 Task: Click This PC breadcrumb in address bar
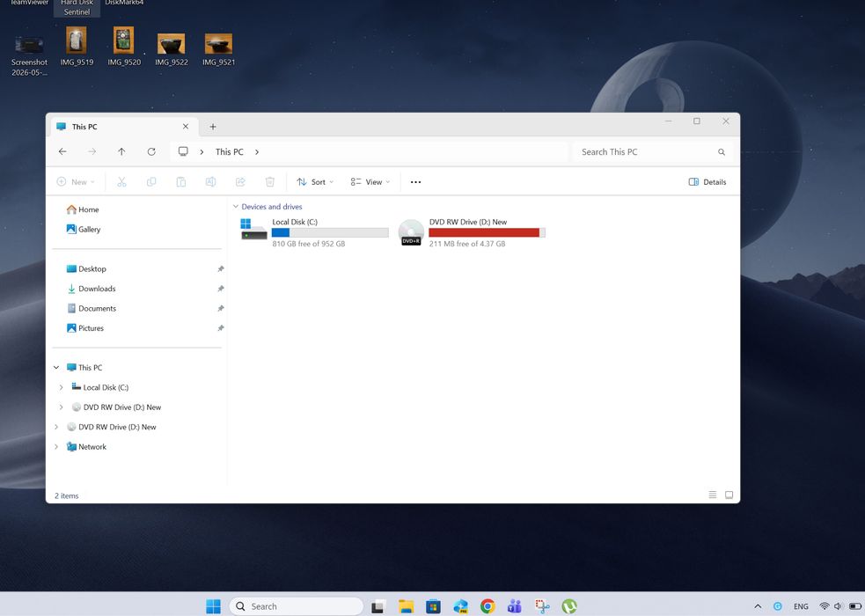229,151
